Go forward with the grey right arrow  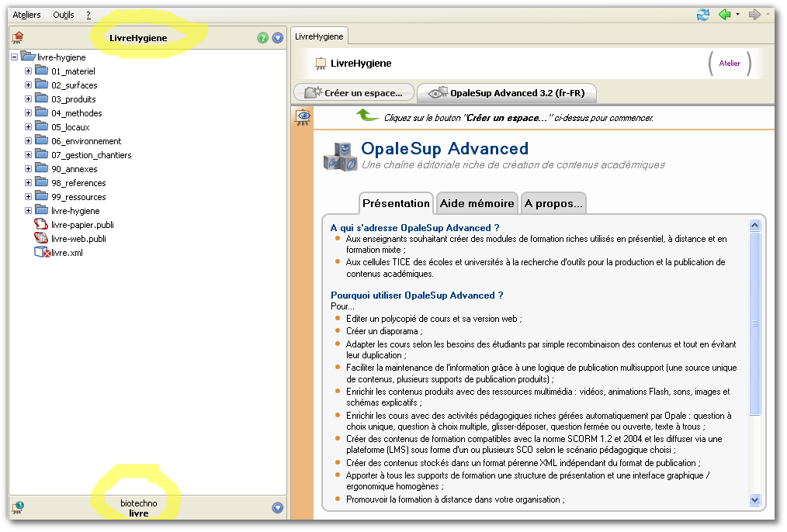pos(754,15)
